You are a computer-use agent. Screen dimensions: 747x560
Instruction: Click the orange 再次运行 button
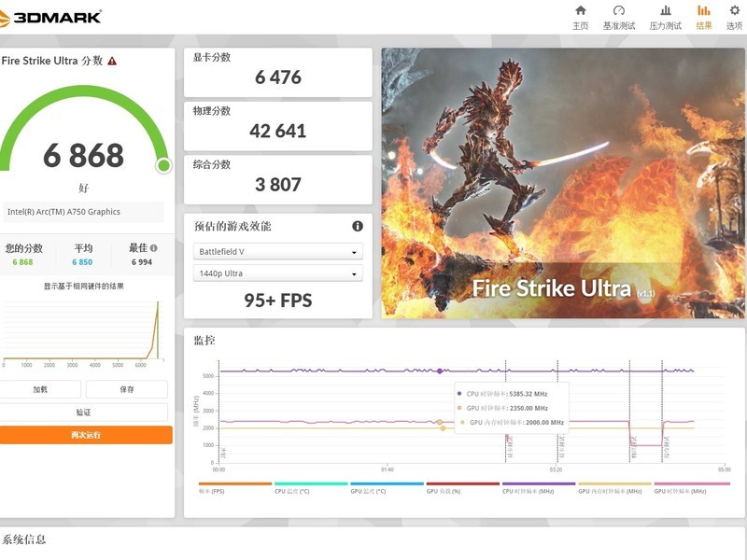pos(86,435)
